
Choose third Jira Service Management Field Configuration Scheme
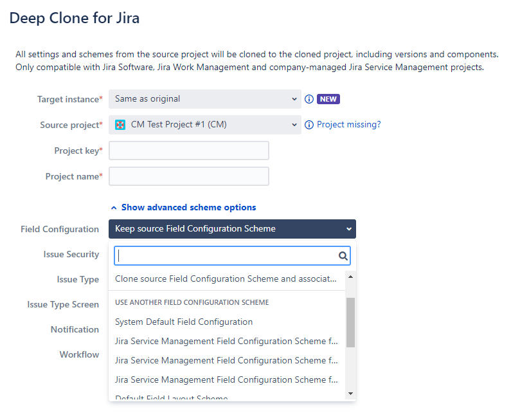[226, 379]
